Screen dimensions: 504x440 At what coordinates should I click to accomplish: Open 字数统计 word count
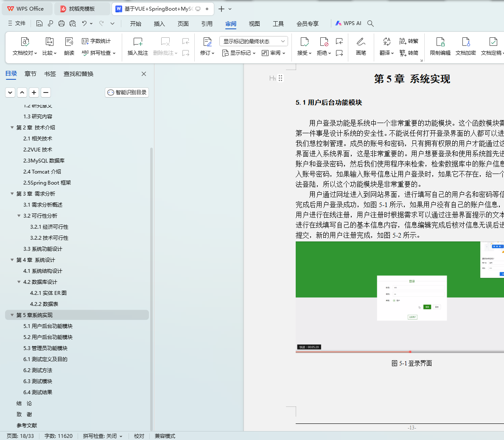96,41
